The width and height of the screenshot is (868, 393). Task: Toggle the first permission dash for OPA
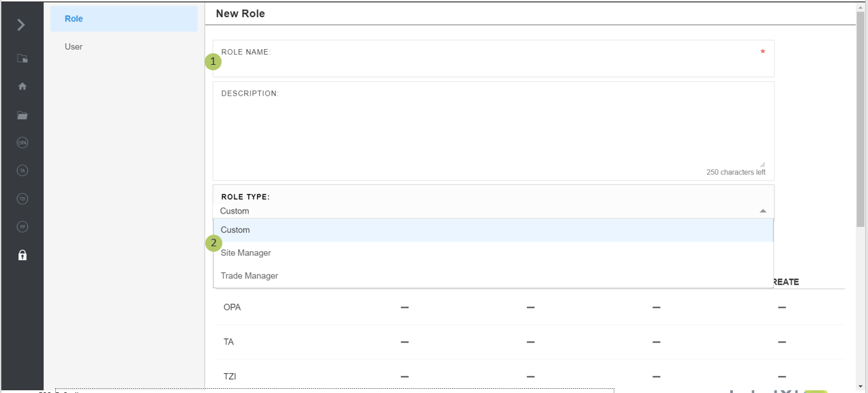(x=404, y=308)
